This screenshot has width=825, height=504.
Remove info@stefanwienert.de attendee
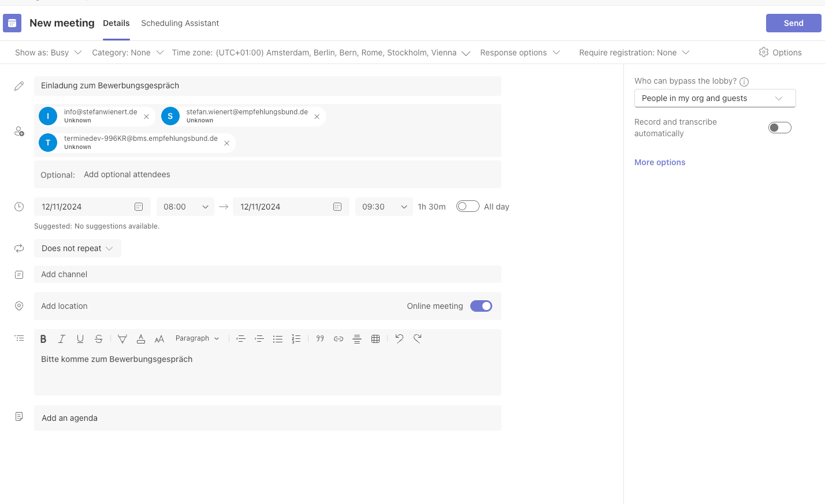pyautogui.click(x=147, y=117)
